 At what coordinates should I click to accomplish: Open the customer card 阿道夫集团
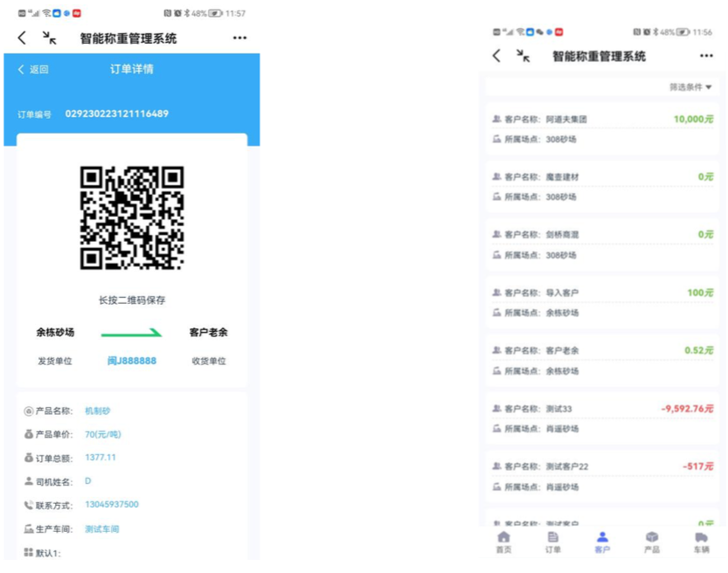[x=602, y=129]
